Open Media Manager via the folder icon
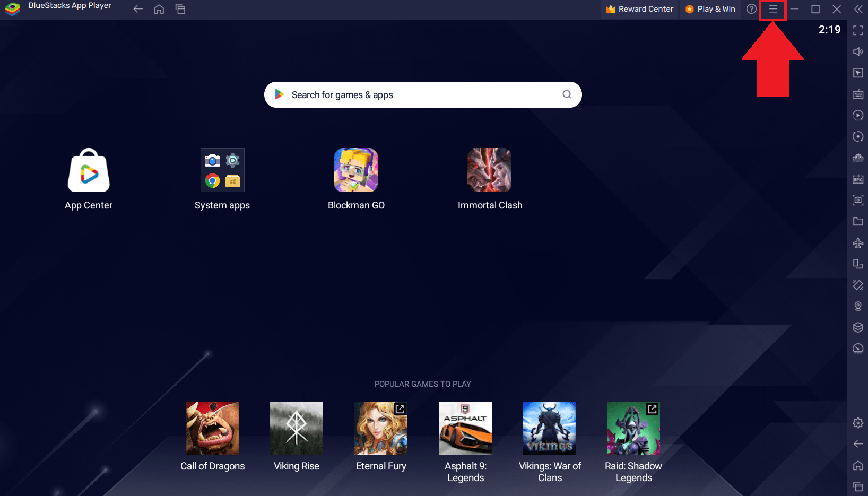This screenshot has width=868, height=496. pyautogui.click(x=858, y=221)
